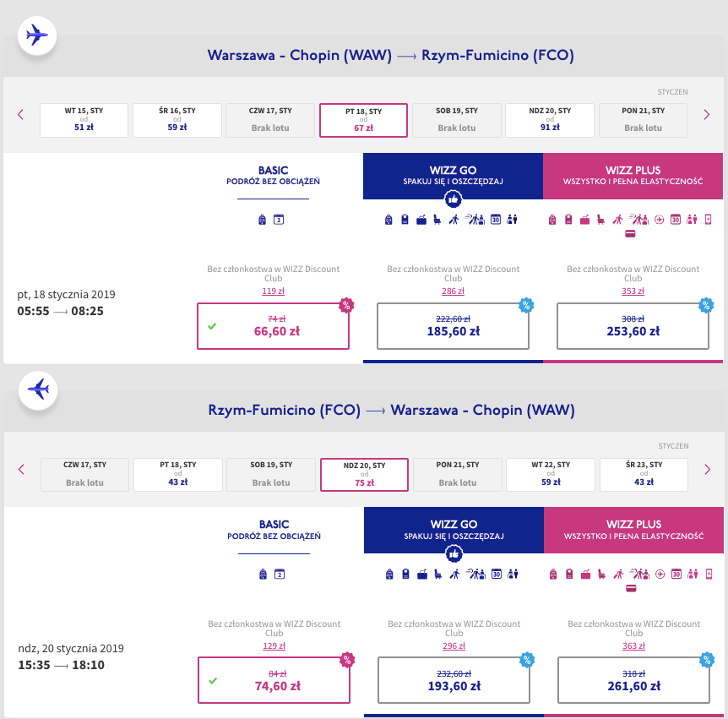This screenshot has height=719, width=728.
Task: Show later outbound dates with right arrow
Action: (707, 114)
